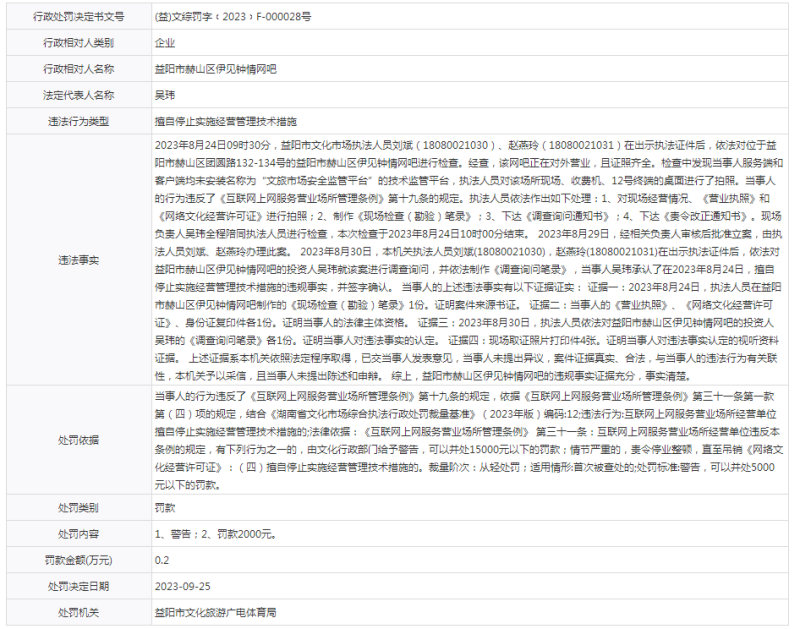Screen dimensions: 800x629
Task: Click the 行政相对人类别 label cell
Action: (78, 43)
